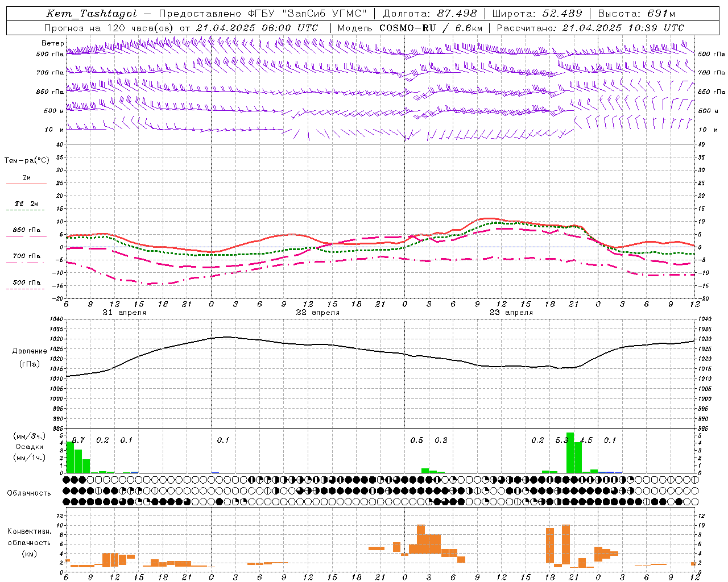The height and width of the screenshot is (582, 728).
Task: Select the Долгота: 87.498 header value
Action: pos(430,14)
